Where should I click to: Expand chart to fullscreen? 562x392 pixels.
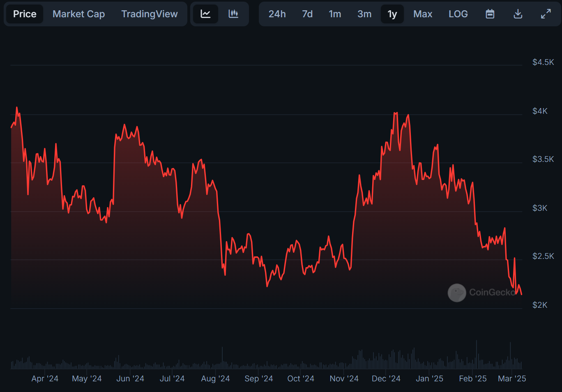(x=546, y=14)
